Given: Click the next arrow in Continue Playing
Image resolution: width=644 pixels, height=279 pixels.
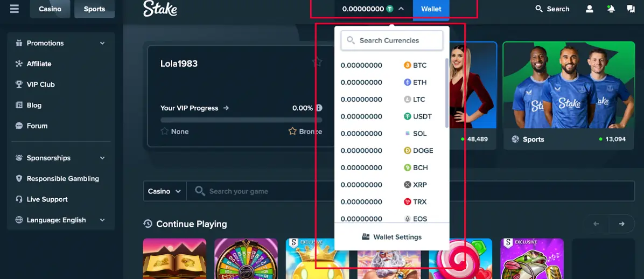Looking at the screenshot, I should click(x=621, y=224).
